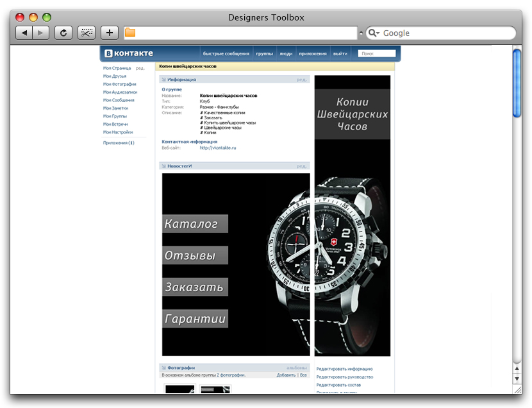Open быстрые сообщения in top navigation
The height and width of the screenshot is (408, 532).
[226, 54]
